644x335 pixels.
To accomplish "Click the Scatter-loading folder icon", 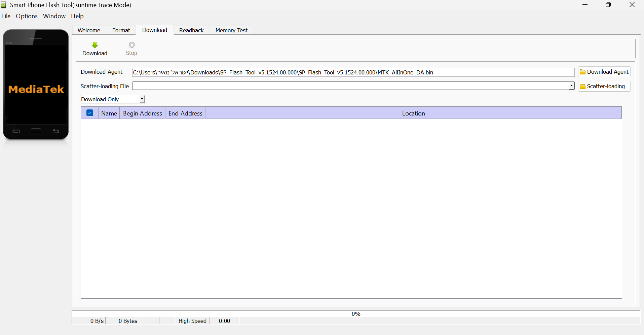I will click(582, 87).
